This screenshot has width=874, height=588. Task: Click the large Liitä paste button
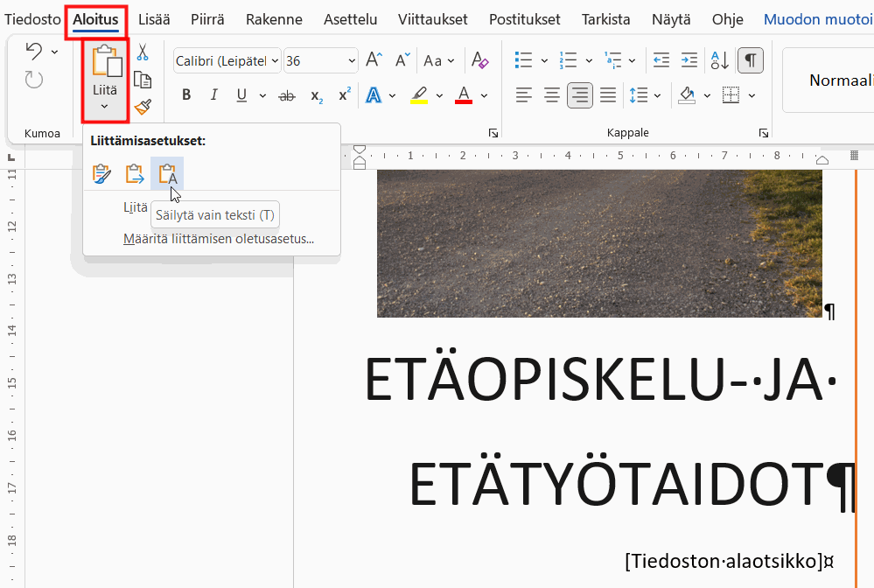(105, 70)
